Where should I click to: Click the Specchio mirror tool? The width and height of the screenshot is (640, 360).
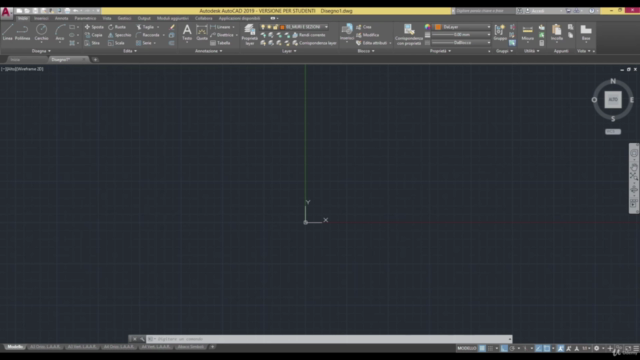click(x=120, y=35)
